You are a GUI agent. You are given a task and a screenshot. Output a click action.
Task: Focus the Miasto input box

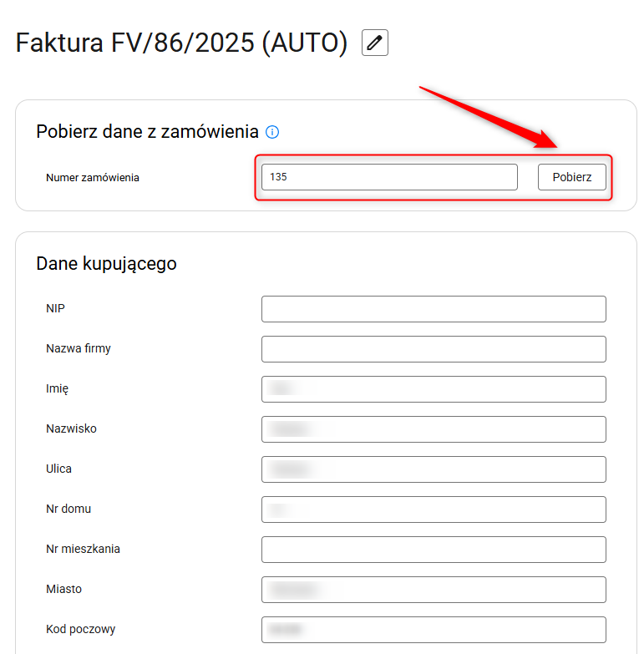pyautogui.click(x=433, y=590)
